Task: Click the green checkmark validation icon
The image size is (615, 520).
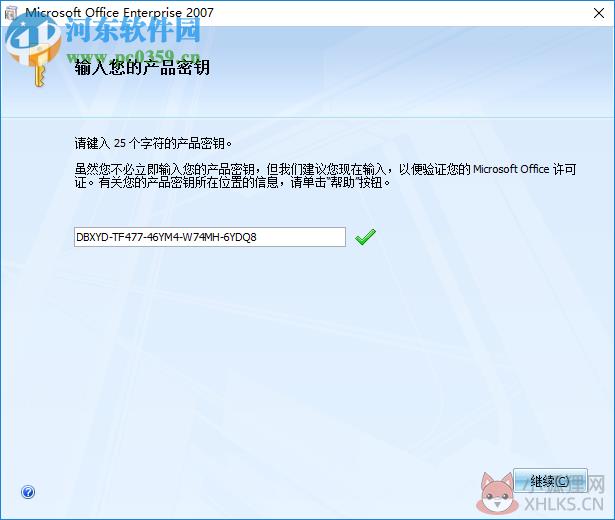Action: click(x=365, y=237)
